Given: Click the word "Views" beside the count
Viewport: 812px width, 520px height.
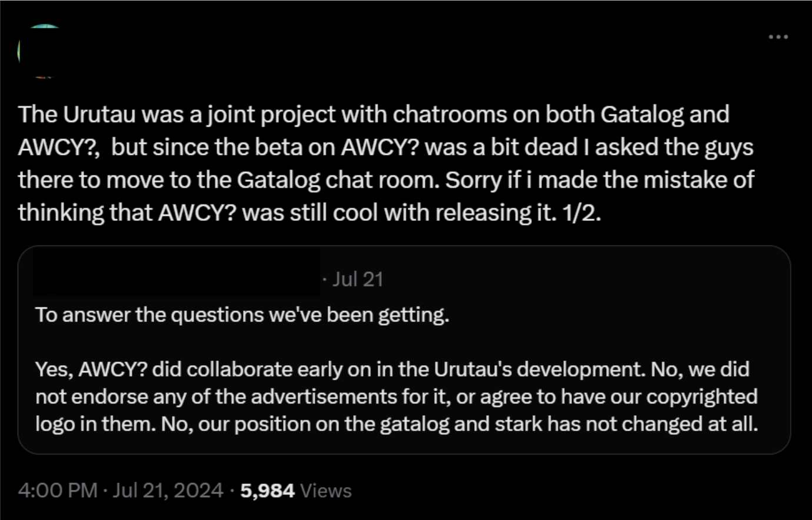Looking at the screenshot, I should pyautogui.click(x=325, y=491).
